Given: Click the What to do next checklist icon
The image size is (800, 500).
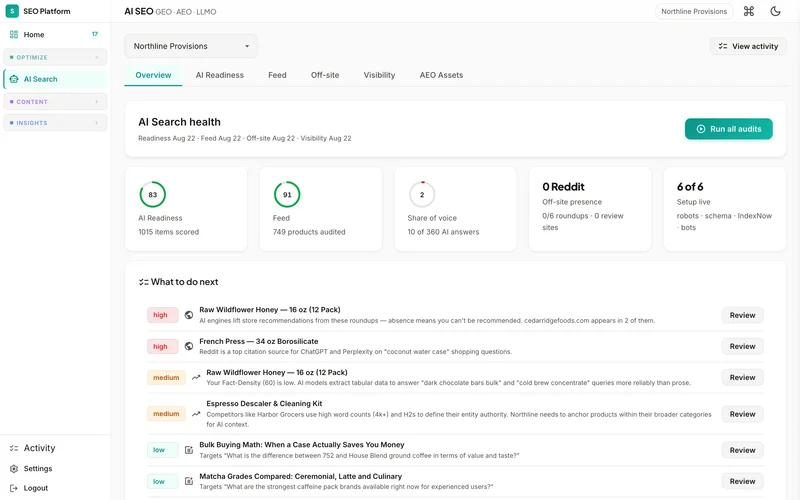Looking at the screenshot, I should [143, 282].
